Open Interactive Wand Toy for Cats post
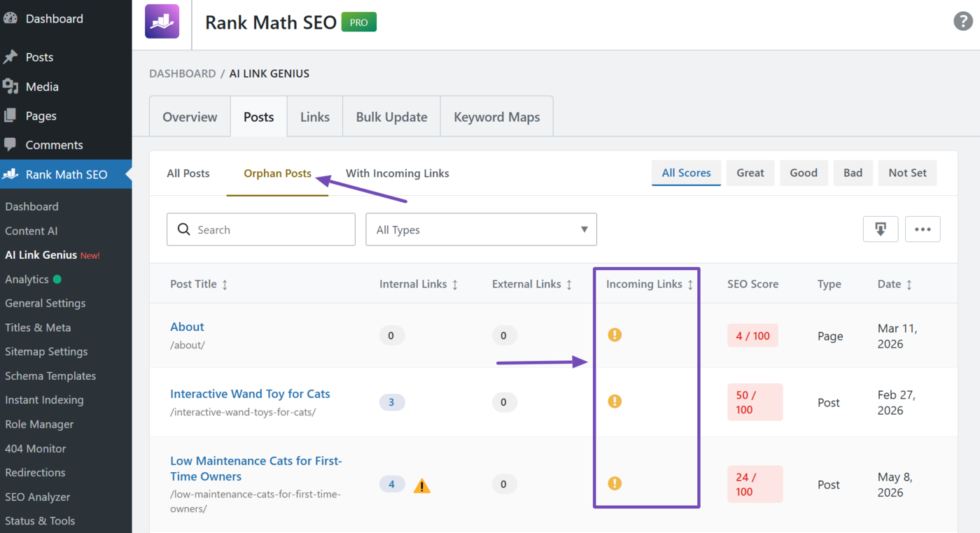 click(250, 394)
